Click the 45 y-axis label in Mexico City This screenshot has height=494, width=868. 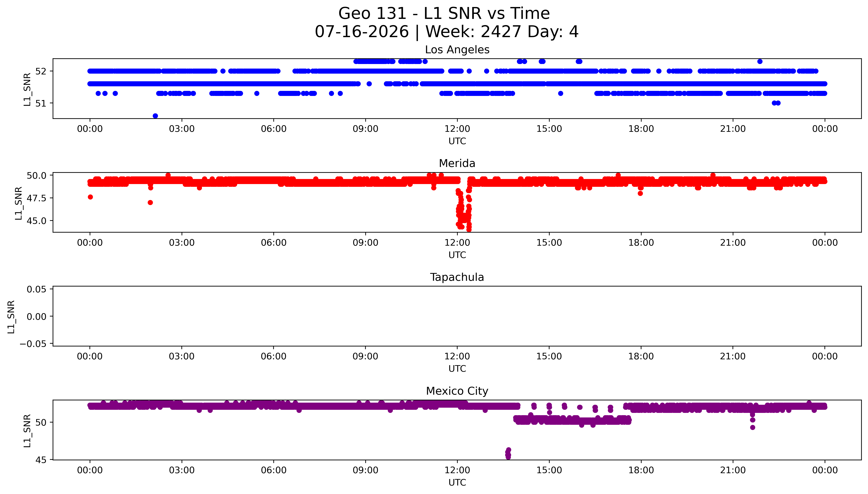point(40,460)
